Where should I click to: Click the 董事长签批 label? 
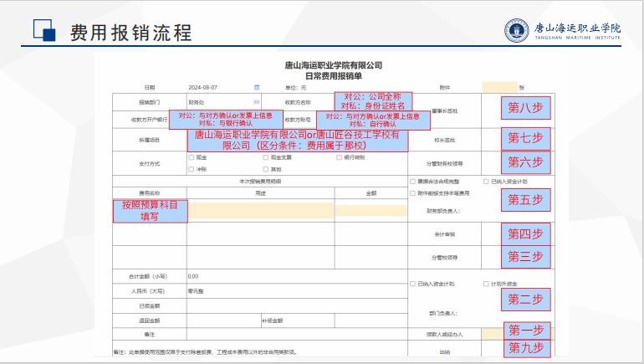click(x=444, y=111)
